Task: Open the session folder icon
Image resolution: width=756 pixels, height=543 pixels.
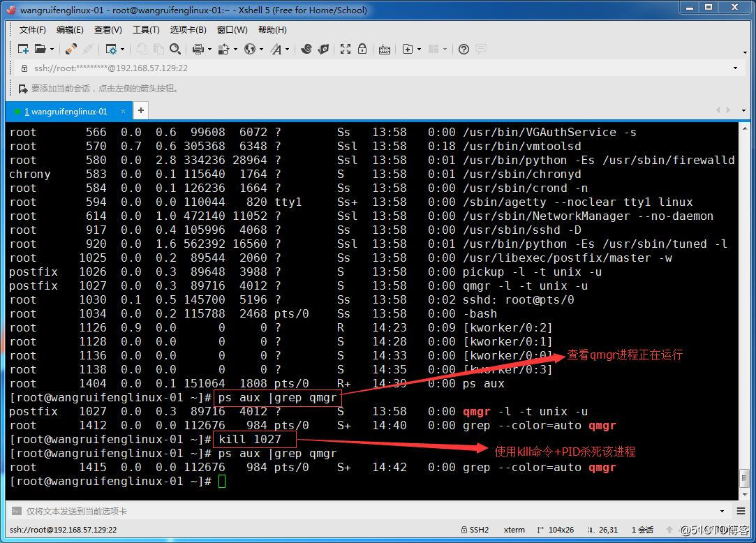Action: point(40,49)
